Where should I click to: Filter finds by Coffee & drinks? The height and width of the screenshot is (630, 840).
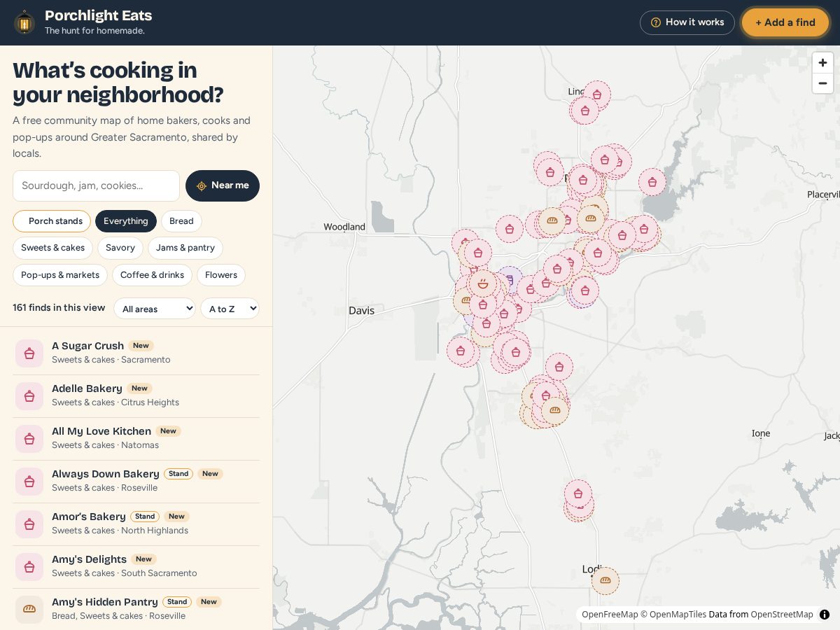tap(152, 275)
